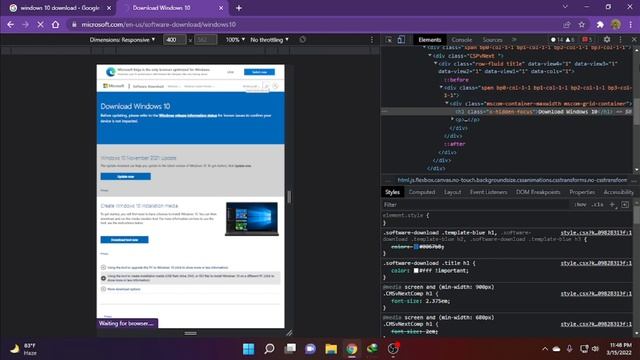
Task: Click the search icon in Microsoft page header
Action: tap(266, 86)
